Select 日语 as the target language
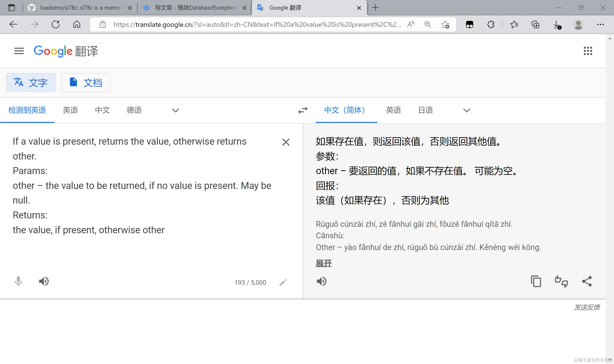614x364 pixels. (425, 110)
